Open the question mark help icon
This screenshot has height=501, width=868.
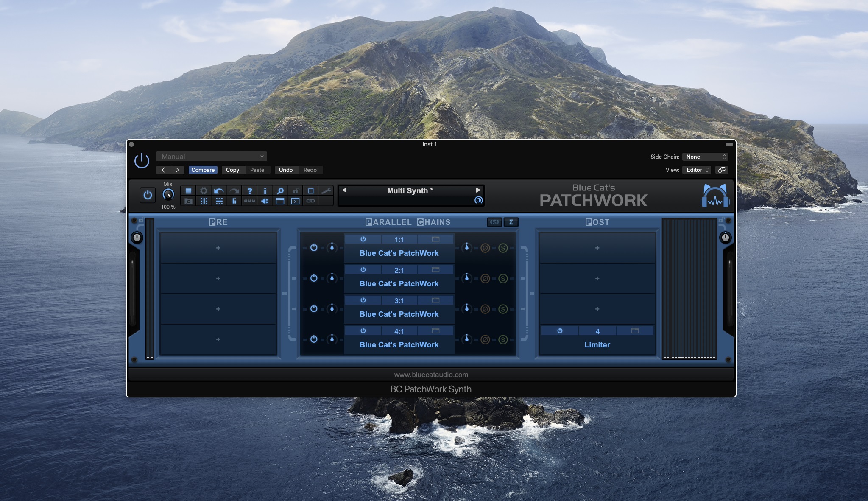click(x=249, y=191)
